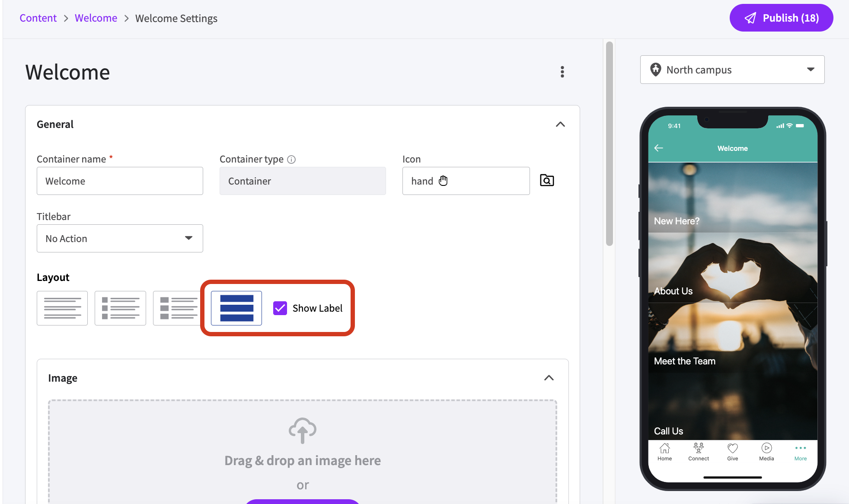
Task: Select the banner rows layout
Action: coord(236,308)
